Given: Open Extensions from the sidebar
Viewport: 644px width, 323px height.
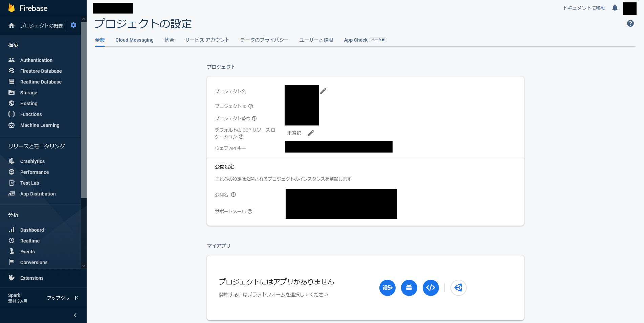Looking at the screenshot, I should point(32,278).
